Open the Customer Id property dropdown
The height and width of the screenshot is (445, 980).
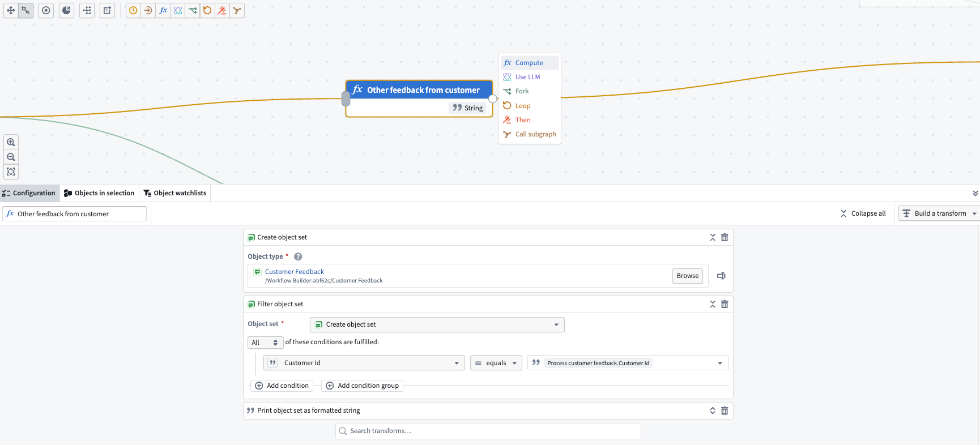tap(364, 363)
